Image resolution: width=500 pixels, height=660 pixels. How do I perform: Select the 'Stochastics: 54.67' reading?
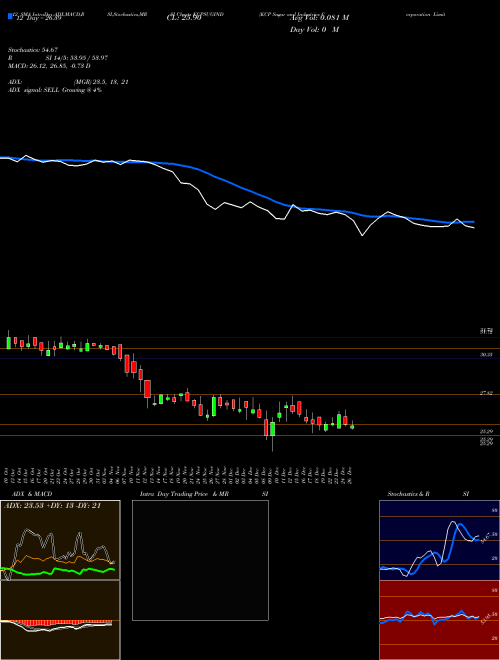click(x=32, y=50)
